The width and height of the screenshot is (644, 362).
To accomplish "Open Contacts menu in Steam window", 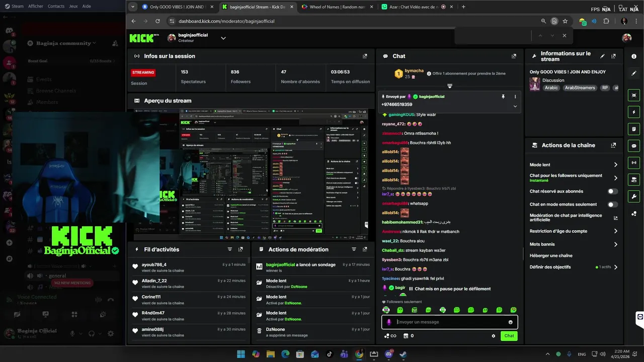I will pos(56,7).
